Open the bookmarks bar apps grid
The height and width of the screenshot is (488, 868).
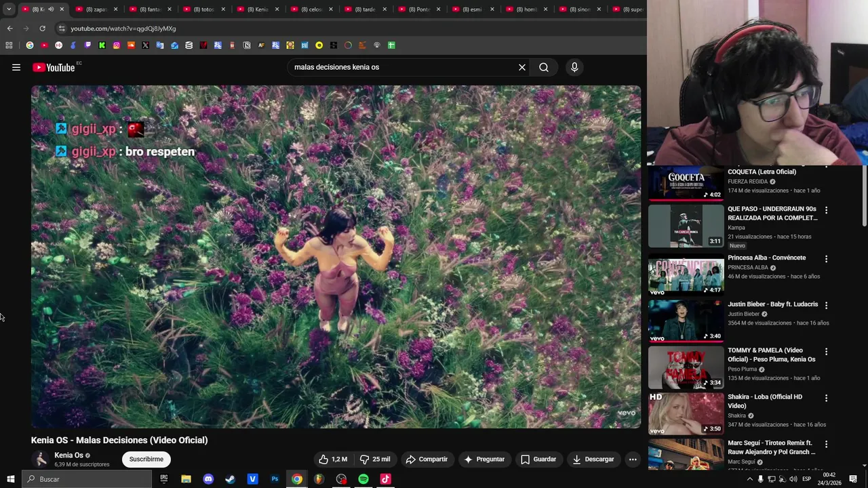pyautogui.click(x=9, y=45)
